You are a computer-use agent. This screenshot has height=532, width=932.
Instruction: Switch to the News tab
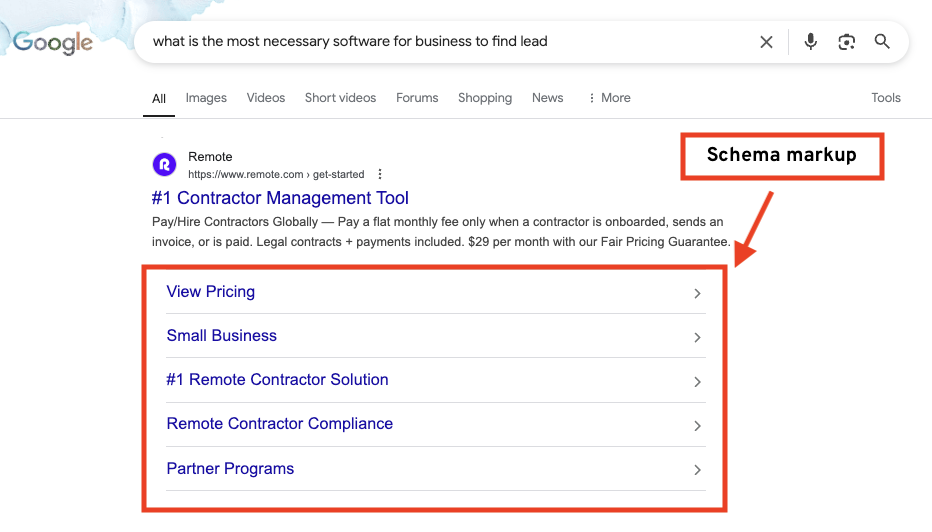(547, 98)
